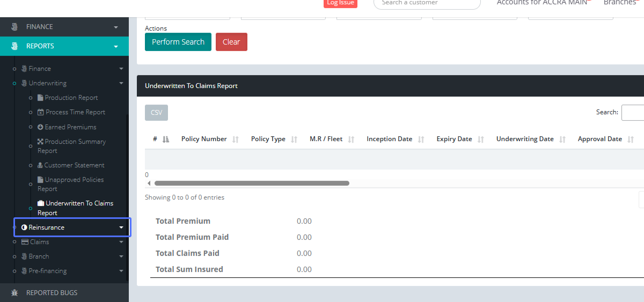Expand the Pre-financing reports arrow
Viewport: 644px width, 302px height.
tap(121, 271)
